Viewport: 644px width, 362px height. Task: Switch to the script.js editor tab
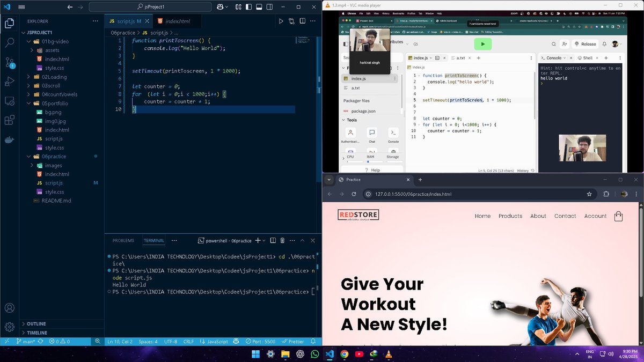pyautogui.click(x=128, y=21)
